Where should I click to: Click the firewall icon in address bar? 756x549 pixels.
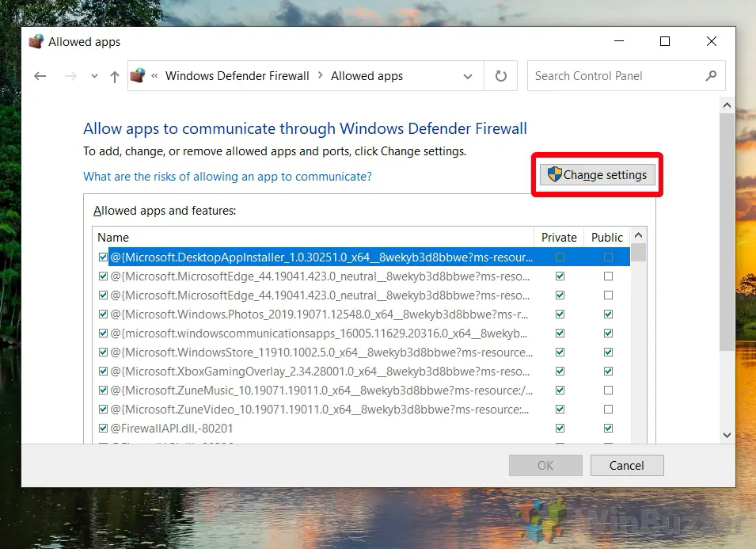pyautogui.click(x=138, y=76)
